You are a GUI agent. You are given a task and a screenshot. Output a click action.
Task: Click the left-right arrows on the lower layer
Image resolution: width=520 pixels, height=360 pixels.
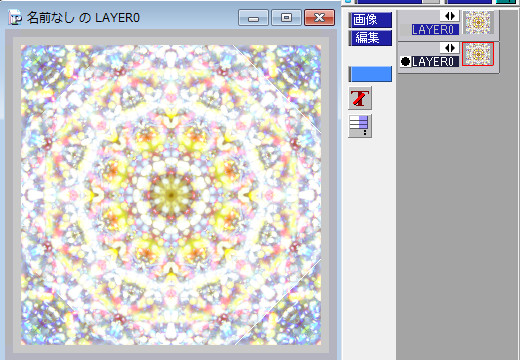450,48
